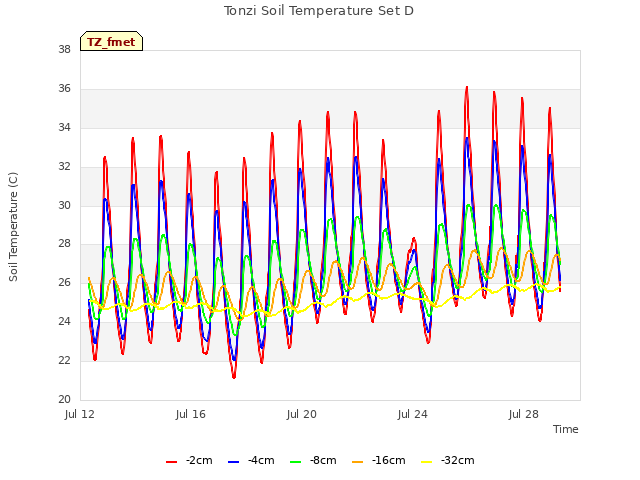Image resolution: width=640 pixels, height=480 pixels.
Task: Click the 32 y-axis tick label
Action: click(x=64, y=167)
